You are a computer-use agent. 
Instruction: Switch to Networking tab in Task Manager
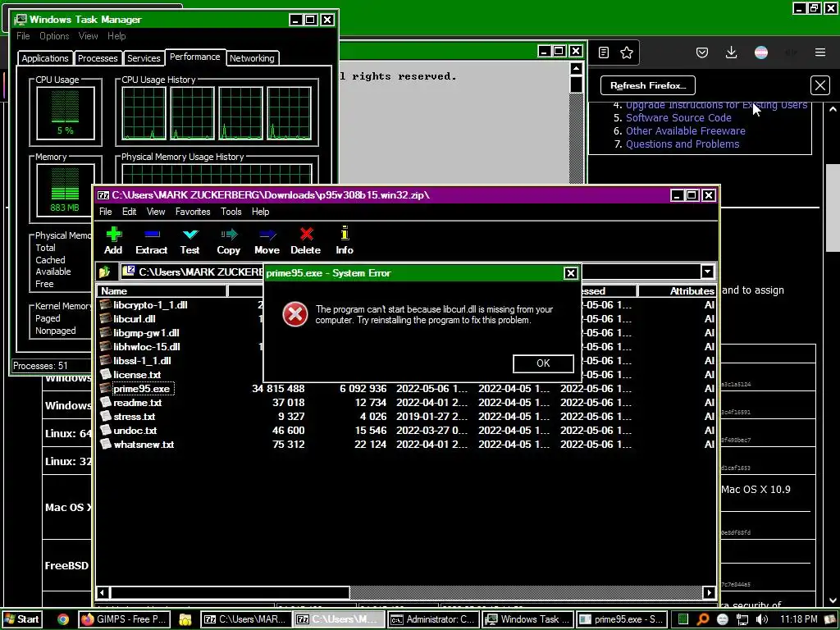pos(252,58)
